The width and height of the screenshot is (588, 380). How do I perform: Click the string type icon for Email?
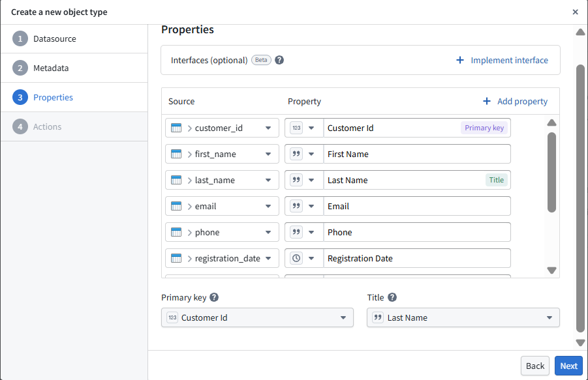[x=296, y=206]
